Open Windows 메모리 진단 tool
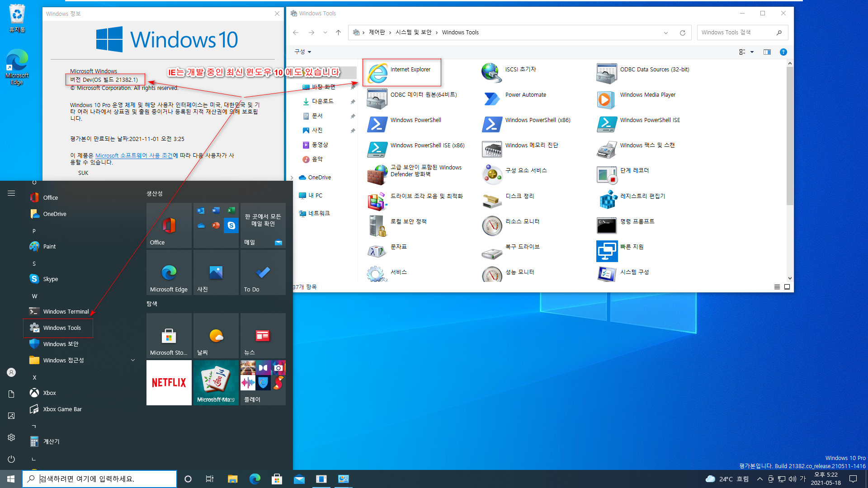Screen dimensions: 868x488 point(492,149)
